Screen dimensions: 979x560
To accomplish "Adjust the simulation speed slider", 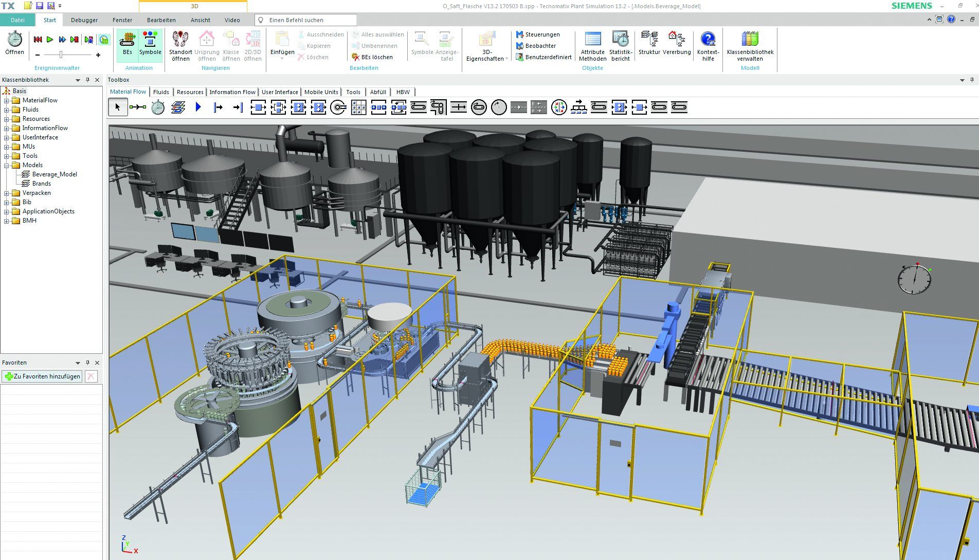I will coord(61,55).
